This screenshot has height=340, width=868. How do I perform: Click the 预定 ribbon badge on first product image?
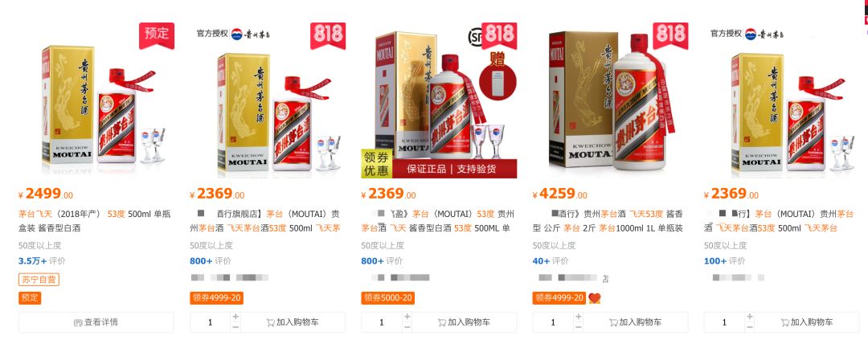coord(157,35)
